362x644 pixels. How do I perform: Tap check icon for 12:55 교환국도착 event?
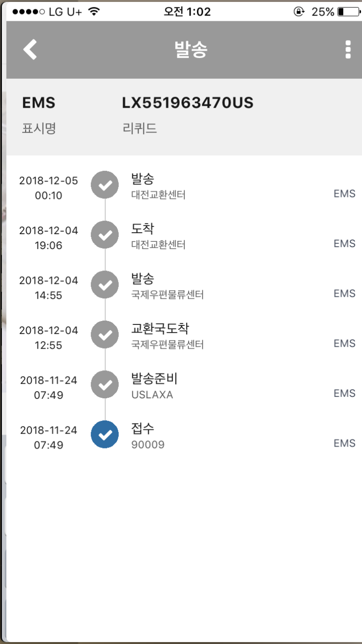click(x=105, y=335)
